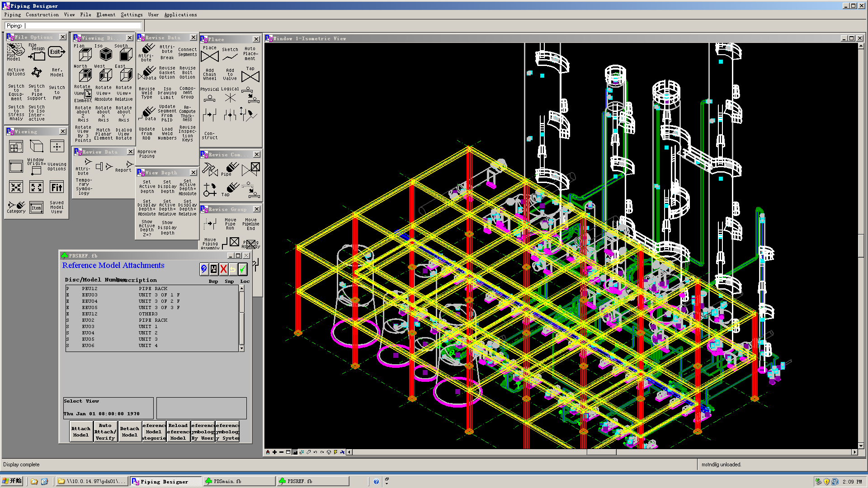Image resolution: width=868 pixels, height=488 pixels.
Task: Select the Plan view cube icon
Action: [85, 55]
